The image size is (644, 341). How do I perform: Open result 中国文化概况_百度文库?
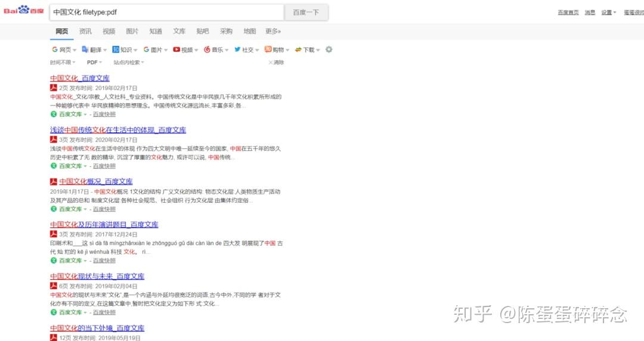(95, 182)
